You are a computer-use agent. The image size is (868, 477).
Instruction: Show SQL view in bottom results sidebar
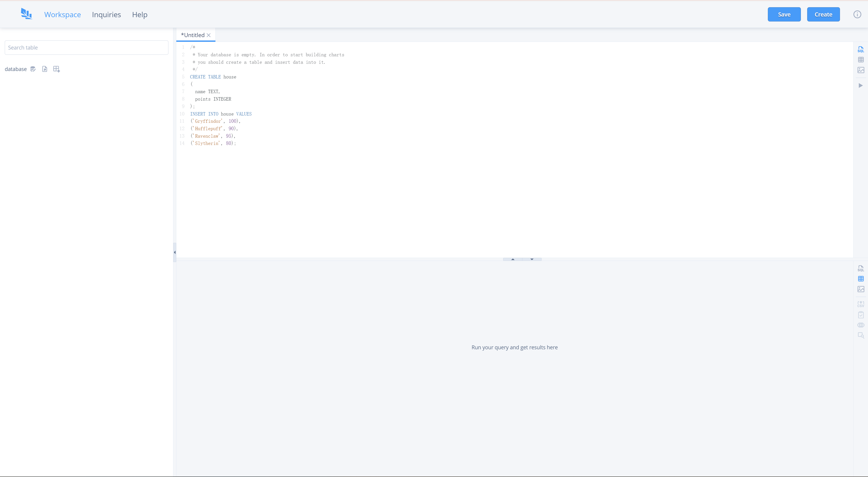click(x=861, y=268)
